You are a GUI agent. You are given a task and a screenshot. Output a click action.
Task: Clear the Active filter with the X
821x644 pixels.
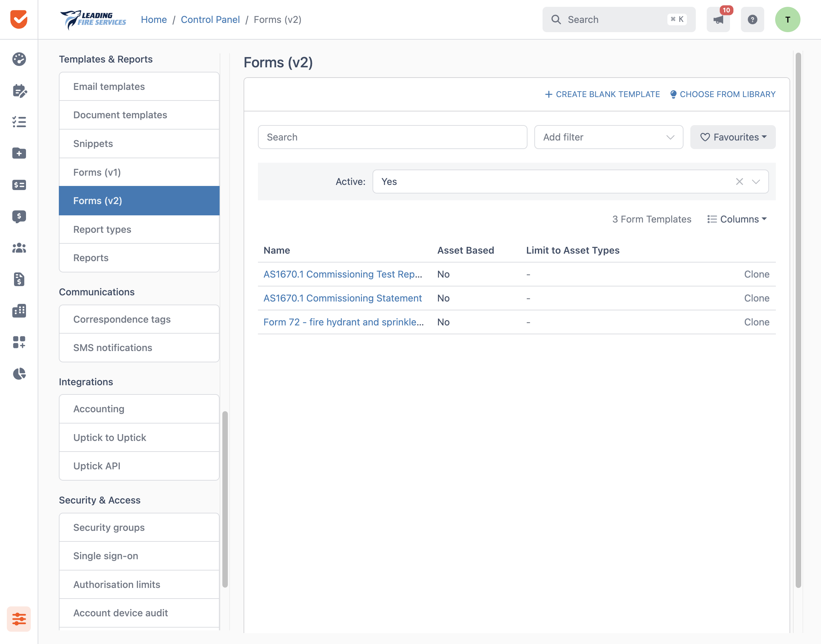tap(739, 182)
